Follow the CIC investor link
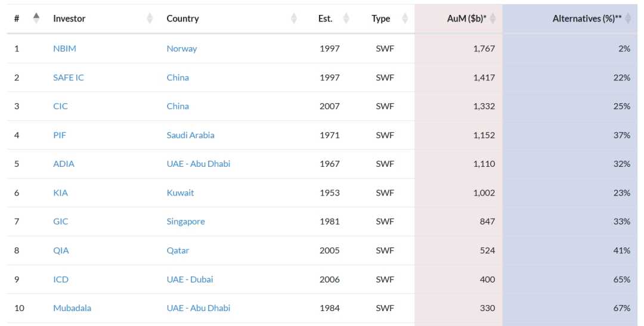 pos(60,106)
